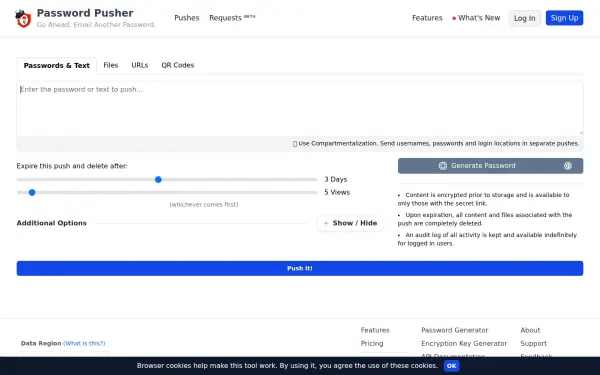600x375 pixels.
Task: Click the Log In button
Action: 524,18
